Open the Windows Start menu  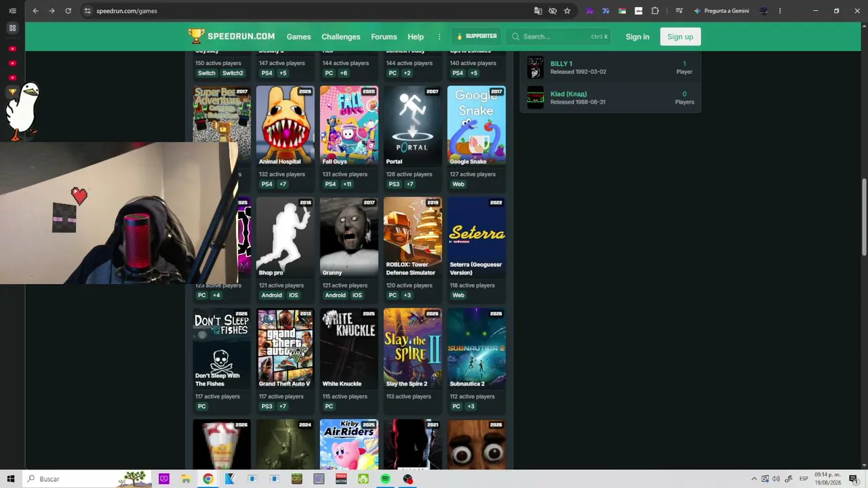11,479
